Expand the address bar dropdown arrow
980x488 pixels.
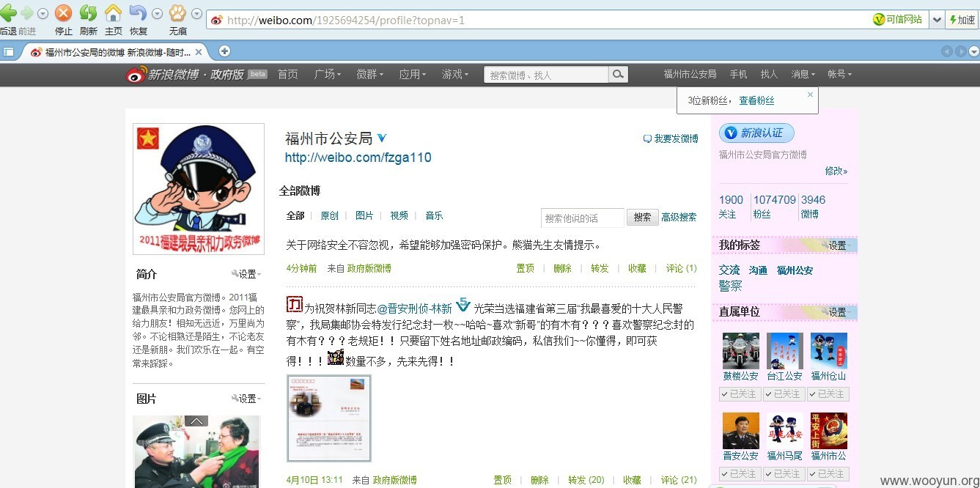(x=937, y=20)
